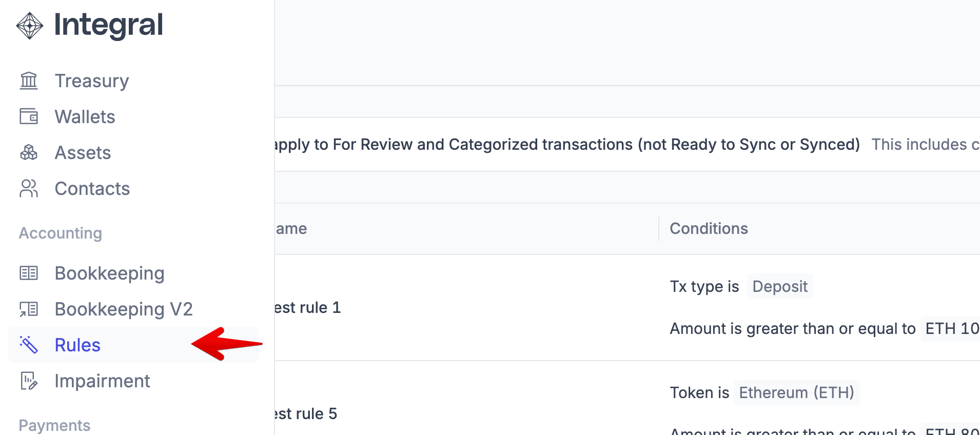Click the Impairment document icon

tap(29, 381)
